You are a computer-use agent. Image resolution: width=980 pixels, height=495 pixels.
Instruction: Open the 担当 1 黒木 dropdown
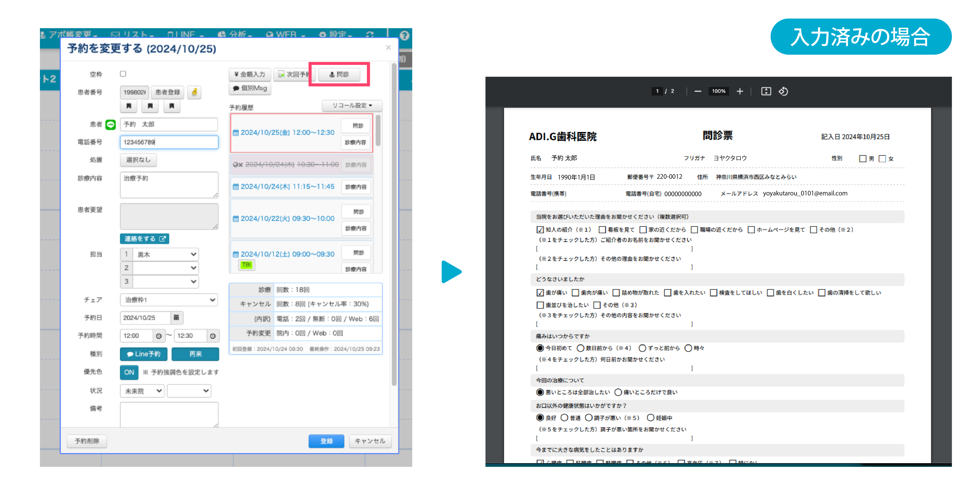(x=166, y=254)
